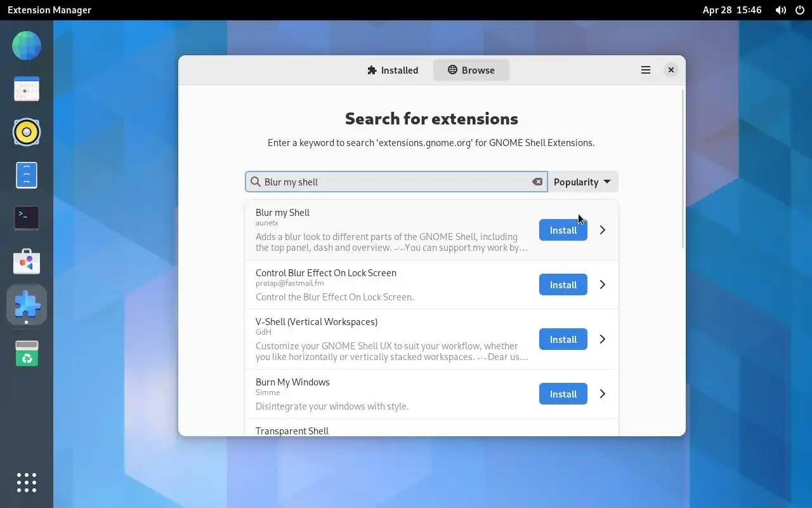812x508 pixels.
Task: Launch the Terminal from the dock
Action: (x=27, y=218)
